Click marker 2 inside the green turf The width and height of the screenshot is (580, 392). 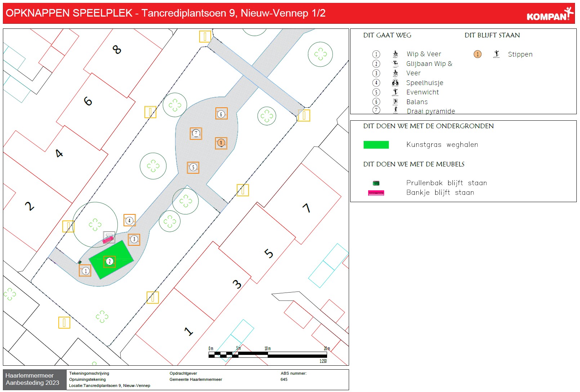(110, 262)
